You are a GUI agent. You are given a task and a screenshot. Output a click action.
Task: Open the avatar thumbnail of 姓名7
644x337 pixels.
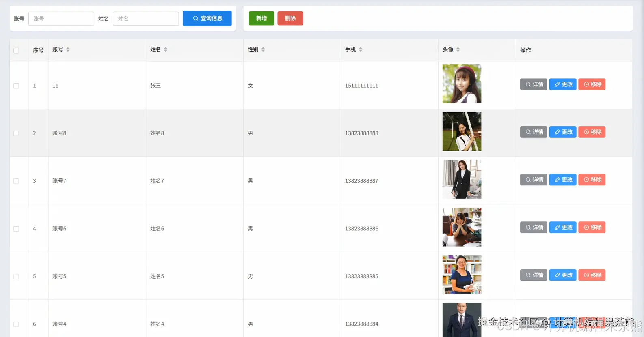[x=462, y=179]
